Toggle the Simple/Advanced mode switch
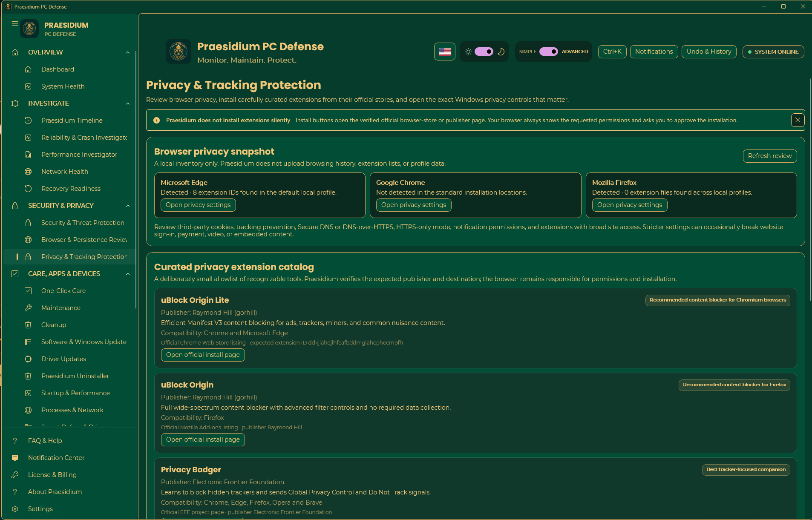Image resolution: width=812 pixels, height=520 pixels. coord(549,52)
